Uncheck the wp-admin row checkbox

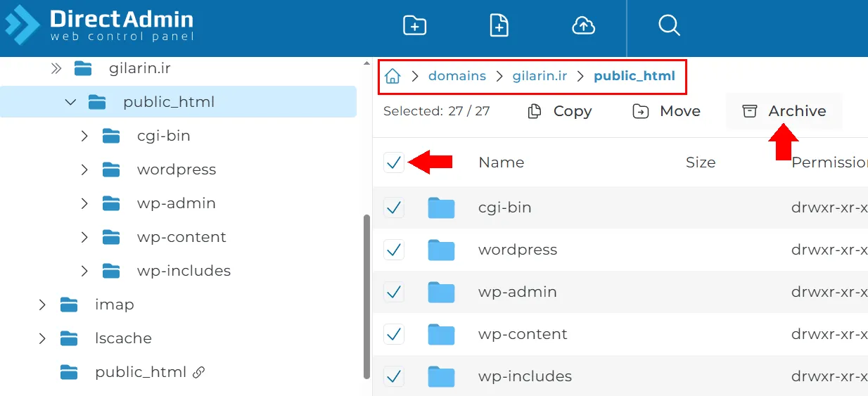[x=394, y=292]
